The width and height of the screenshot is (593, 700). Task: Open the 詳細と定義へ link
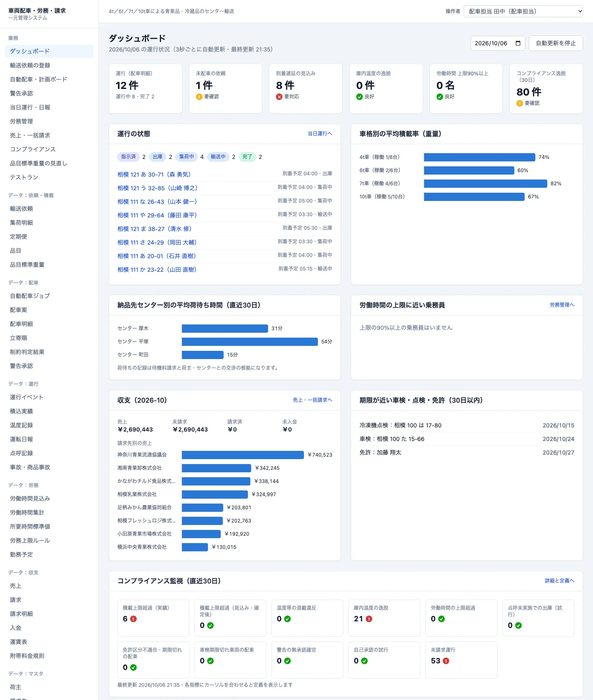click(559, 581)
